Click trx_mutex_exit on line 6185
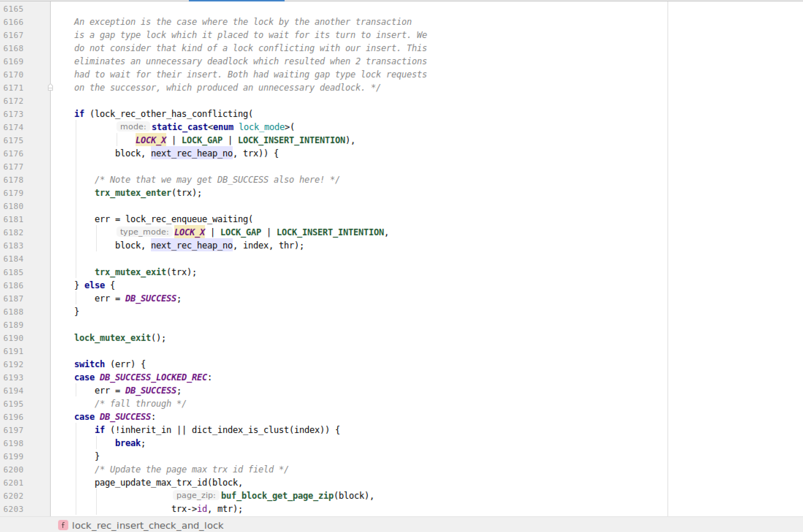803x532 pixels. click(130, 272)
